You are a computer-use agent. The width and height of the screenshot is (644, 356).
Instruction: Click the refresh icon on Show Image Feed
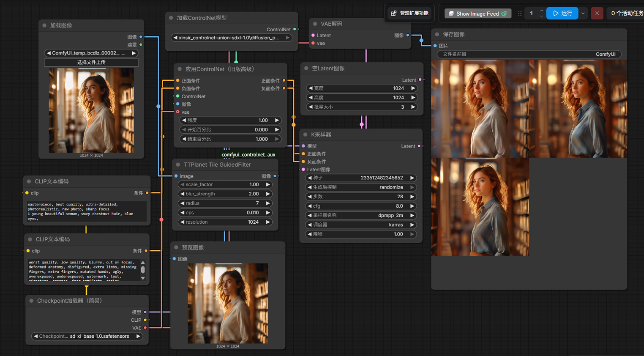pyautogui.click(x=504, y=14)
